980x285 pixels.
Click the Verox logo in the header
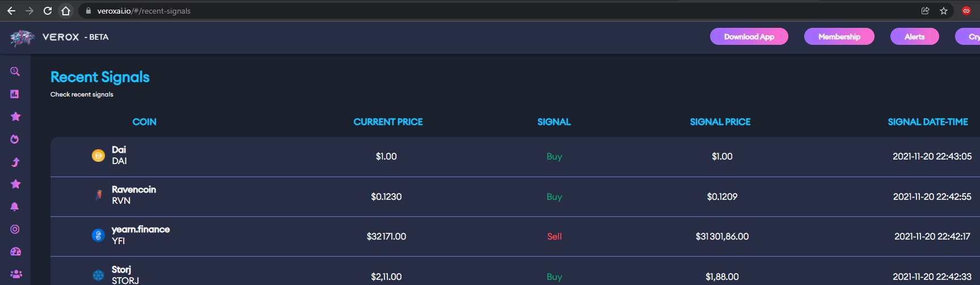[x=23, y=37]
